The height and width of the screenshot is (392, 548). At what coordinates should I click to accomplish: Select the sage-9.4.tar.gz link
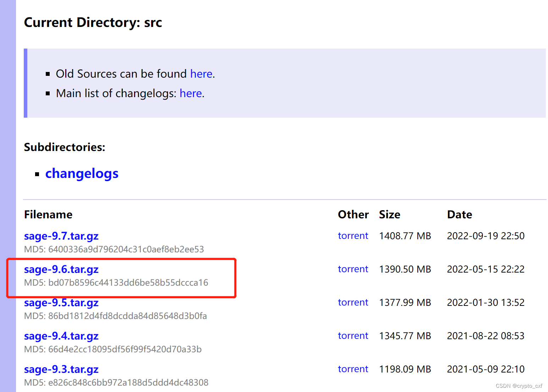point(61,336)
